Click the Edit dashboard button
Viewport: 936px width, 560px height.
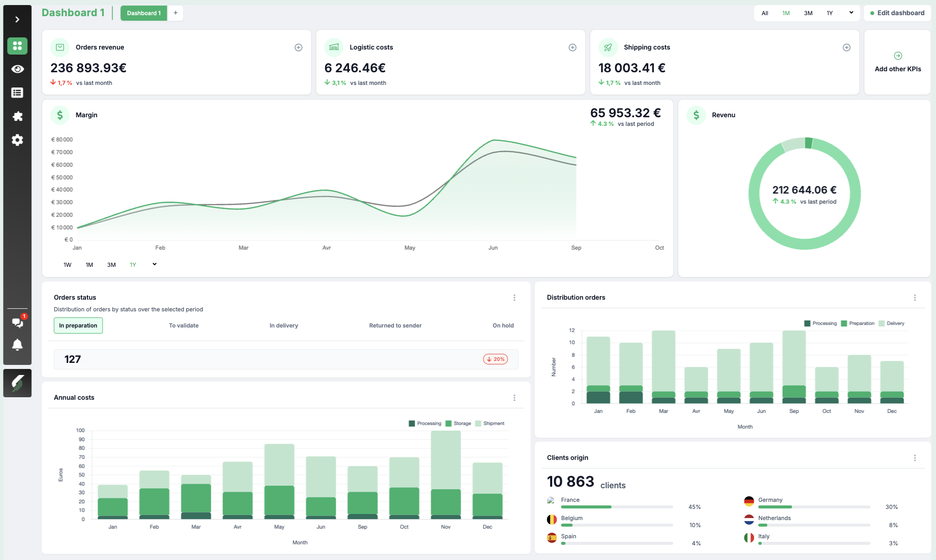point(897,13)
